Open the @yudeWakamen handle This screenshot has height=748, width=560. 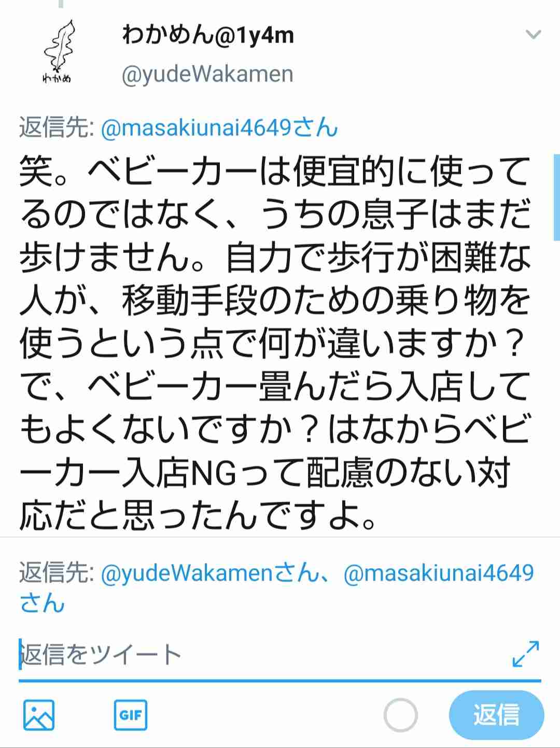207,74
